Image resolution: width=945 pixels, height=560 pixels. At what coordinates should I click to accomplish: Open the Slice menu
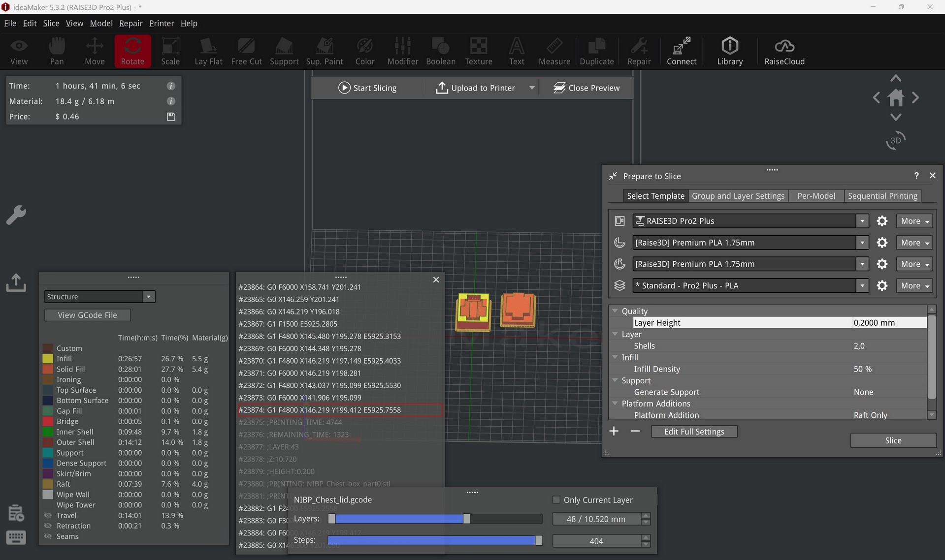click(x=51, y=23)
